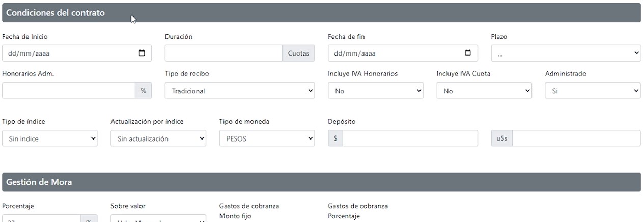Click the Gastos de cobranza Monto fijo label

[249, 211]
